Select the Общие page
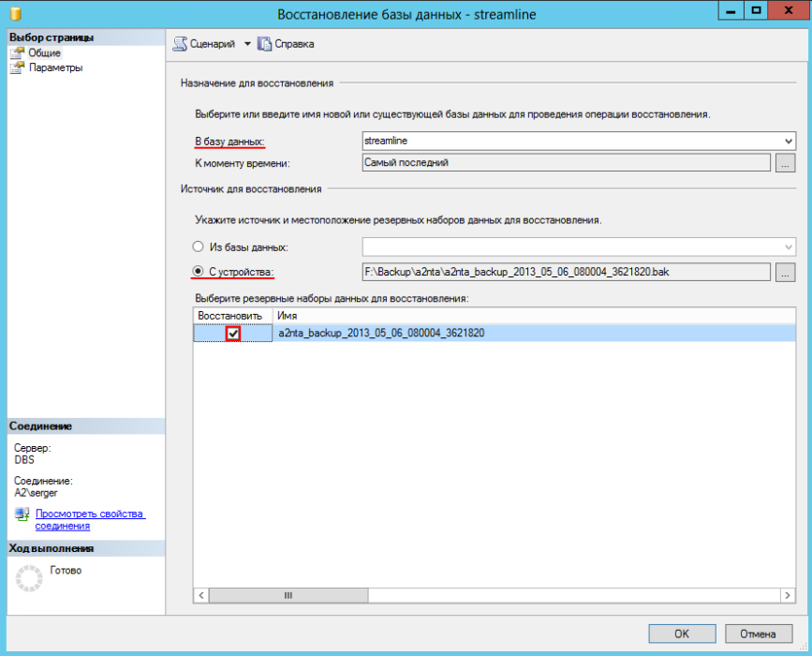The image size is (812, 656). click(x=45, y=52)
